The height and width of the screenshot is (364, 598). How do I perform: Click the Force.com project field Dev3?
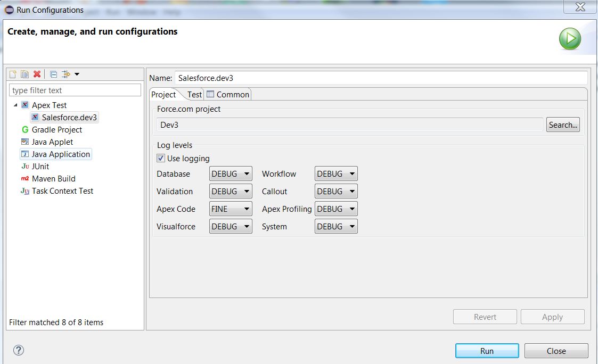tap(350, 125)
